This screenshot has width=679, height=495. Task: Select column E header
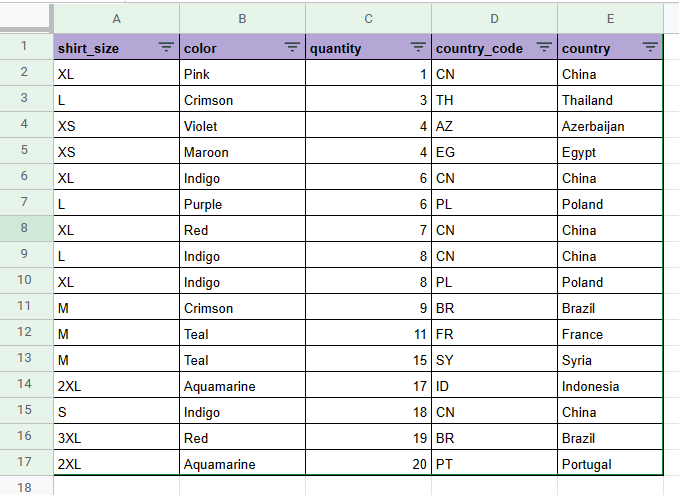pyautogui.click(x=610, y=19)
